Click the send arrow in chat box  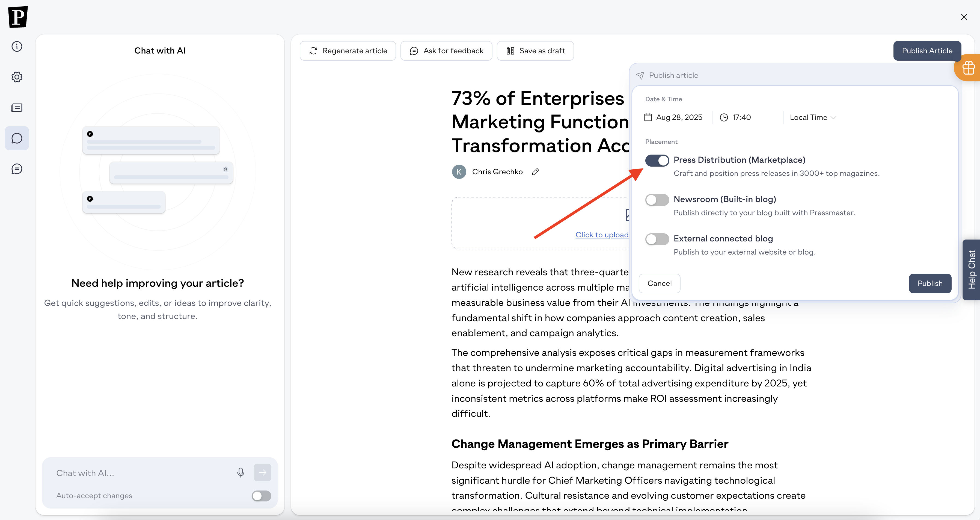(263, 472)
